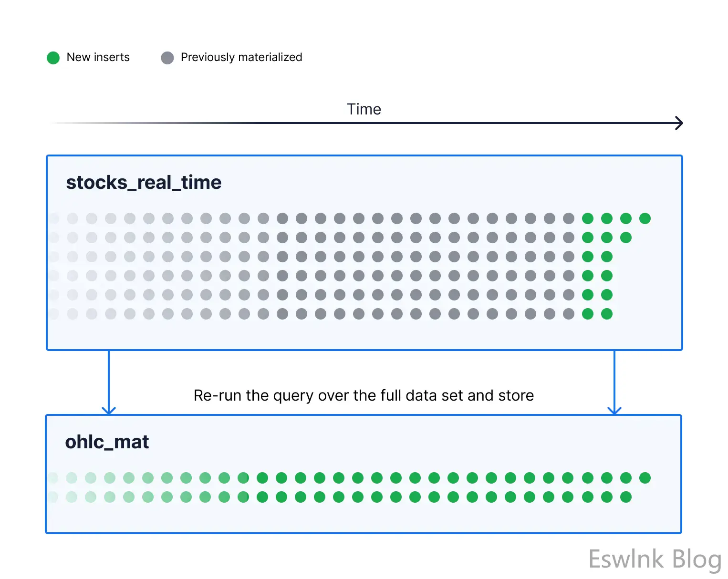Select the ohlc_mat heading
Viewport: 728px width, 579px height.
click(x=107, y=442)
